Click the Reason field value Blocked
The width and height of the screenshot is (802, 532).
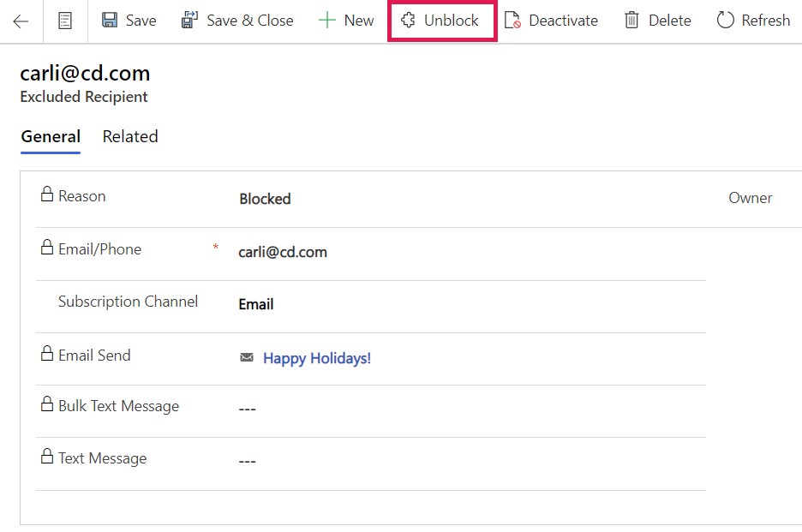265,199
